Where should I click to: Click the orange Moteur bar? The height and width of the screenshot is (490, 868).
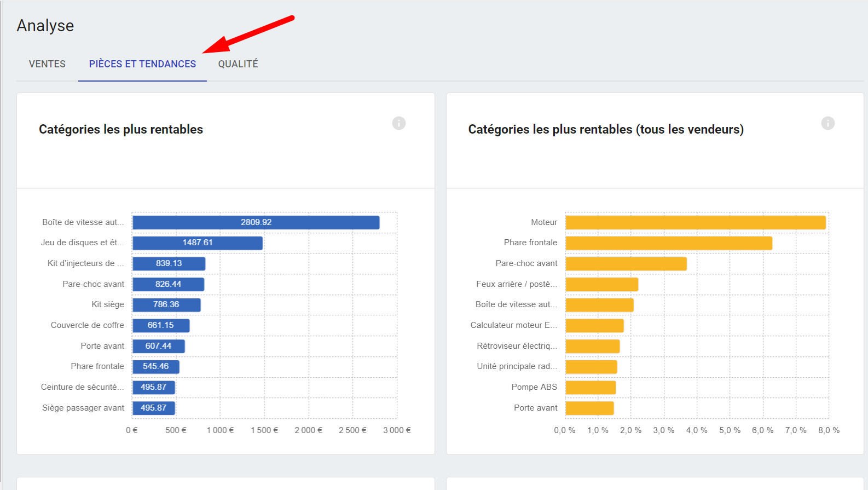(x=695, y=222)
